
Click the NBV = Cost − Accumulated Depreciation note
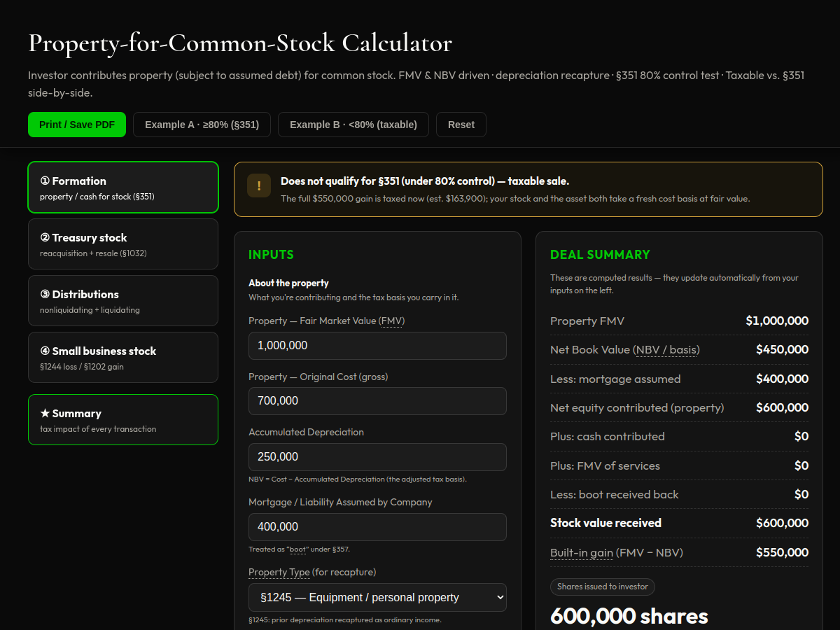pyautogui.click(x=358, y=479)
